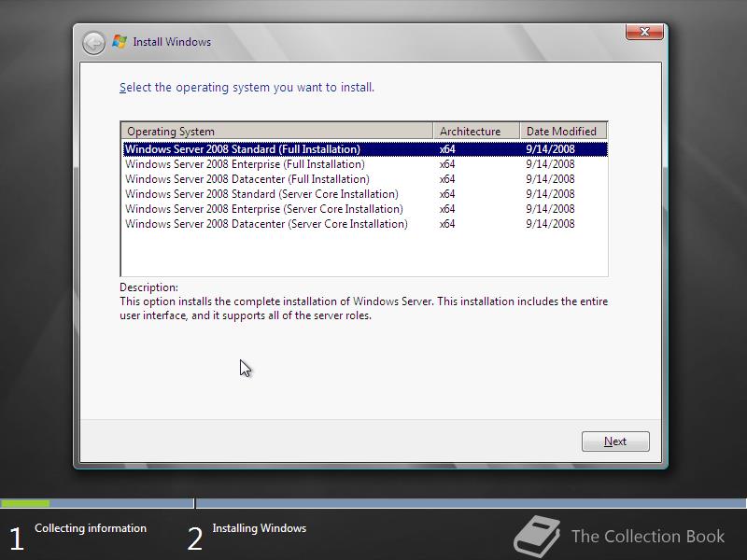Screen dimensions: 747x560
Task: Click 9/14/2008 date in Enterprise Server Core row
Action: click(x=550, y=209)
